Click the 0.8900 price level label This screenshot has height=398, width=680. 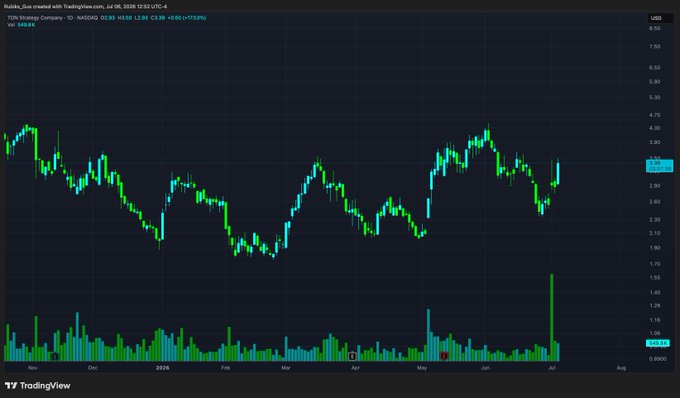(x=657, y=359)
